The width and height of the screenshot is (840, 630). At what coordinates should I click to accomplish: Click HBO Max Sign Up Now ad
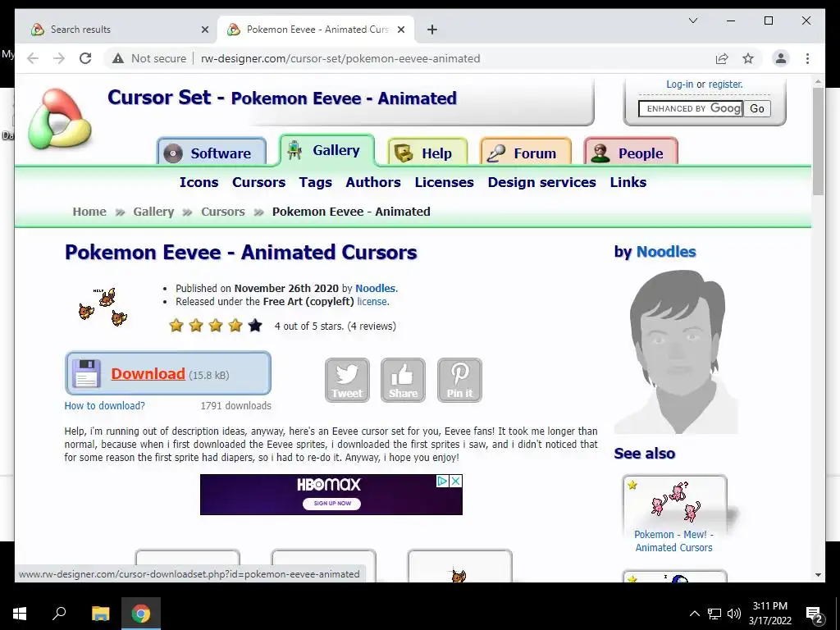coord(331,503)
